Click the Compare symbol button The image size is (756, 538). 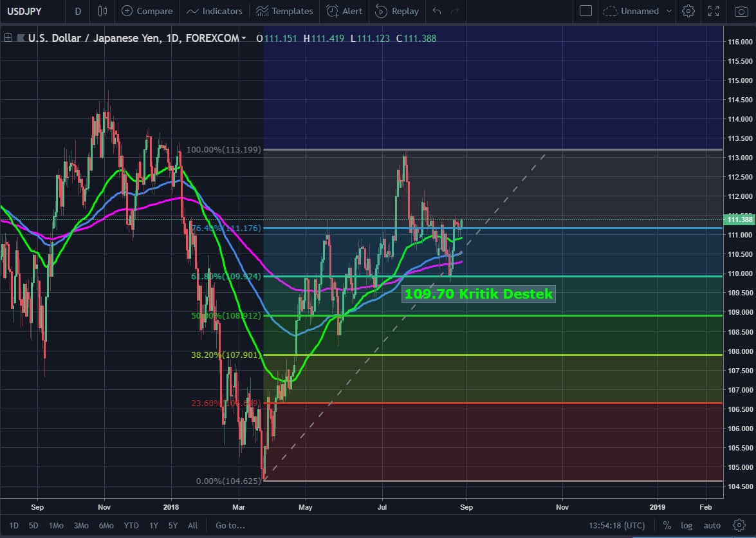(x=147, y=11)
